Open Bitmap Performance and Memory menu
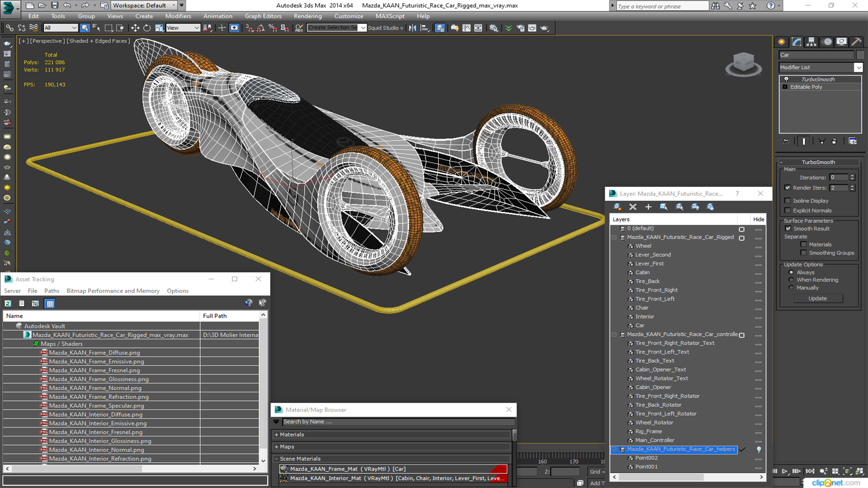This screenshot has height=488, width=868. (113, 291)
